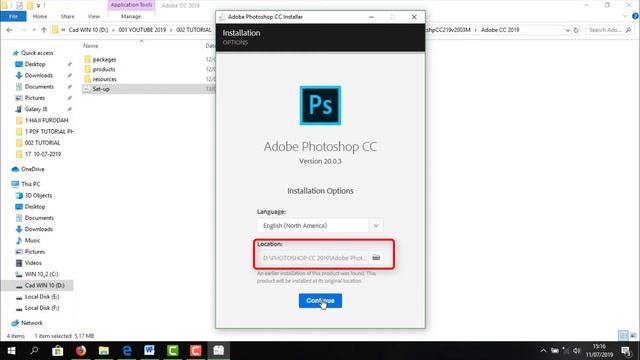
Task: Open Downloads under Quick access
Action: pos(39,75)
